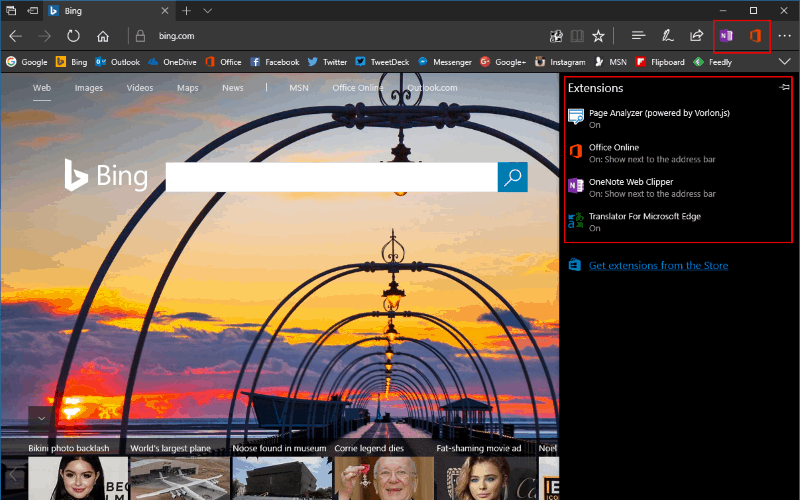Screen dimensions: 800x500
Task: Open the tab preview icon in title bar
Action: tap(11, 10)
